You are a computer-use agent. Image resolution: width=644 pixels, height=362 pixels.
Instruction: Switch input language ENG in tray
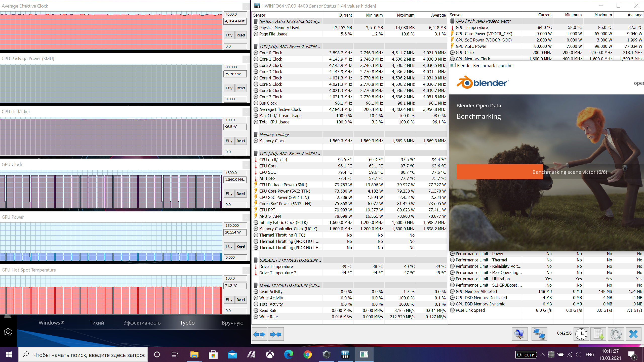[x=590, y=355]
